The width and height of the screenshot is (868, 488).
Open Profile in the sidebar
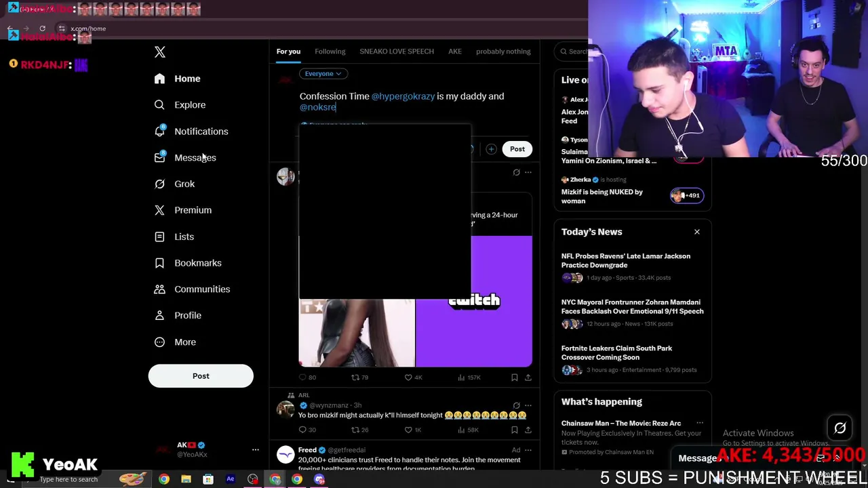point(177,316)
